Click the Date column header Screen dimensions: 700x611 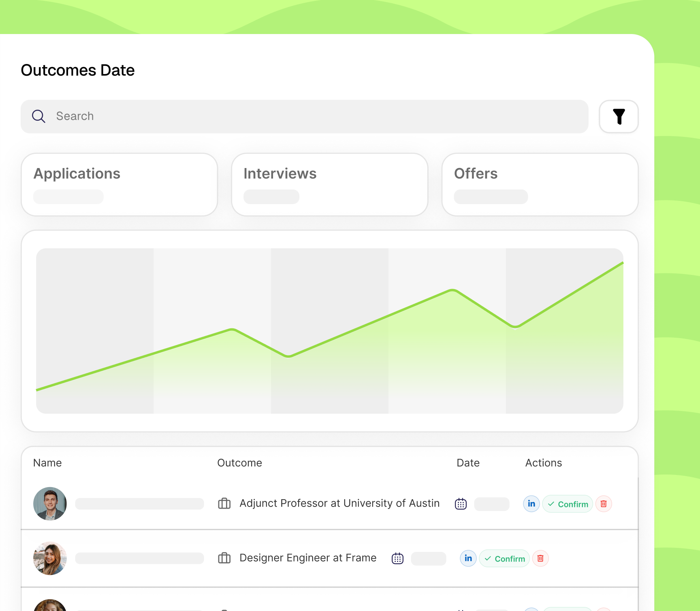click(468, 463)
